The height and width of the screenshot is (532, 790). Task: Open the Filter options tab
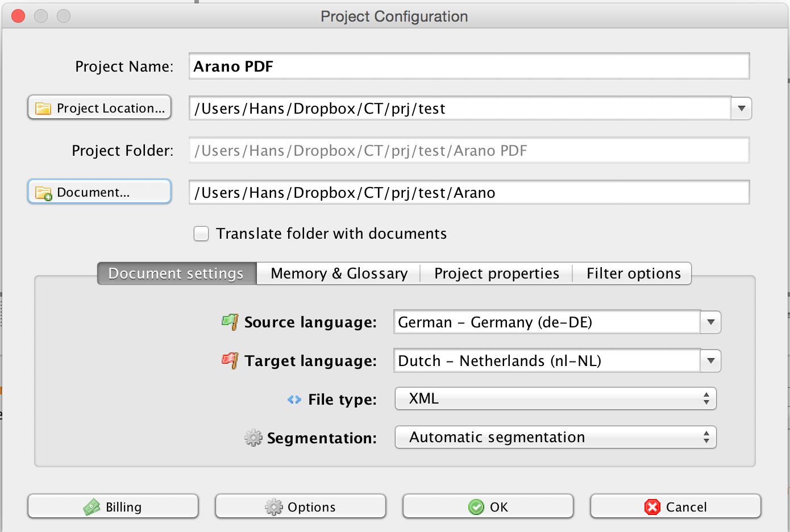(633, 273)
